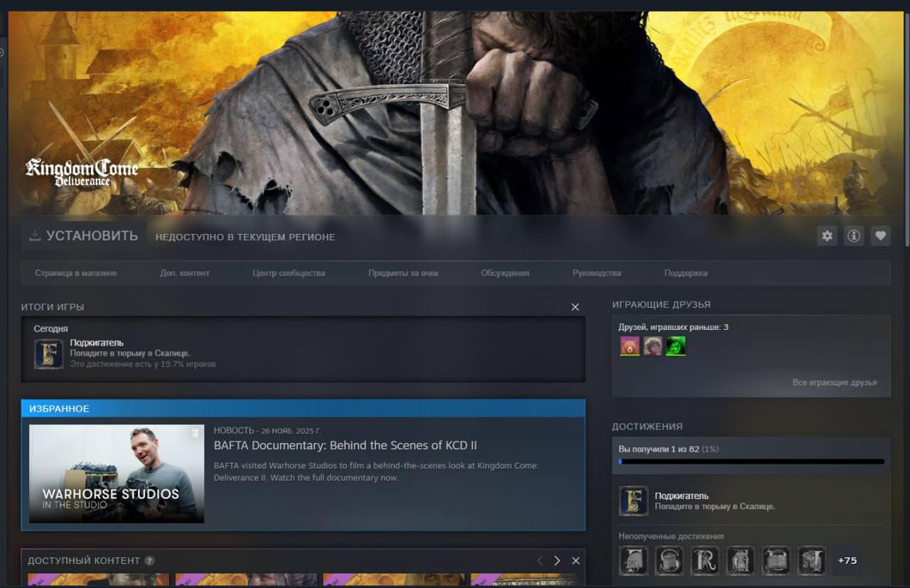This screenshot has height=588, width=910.
Task: Open game settings gear icon
Action: click(x=827, y=236)
